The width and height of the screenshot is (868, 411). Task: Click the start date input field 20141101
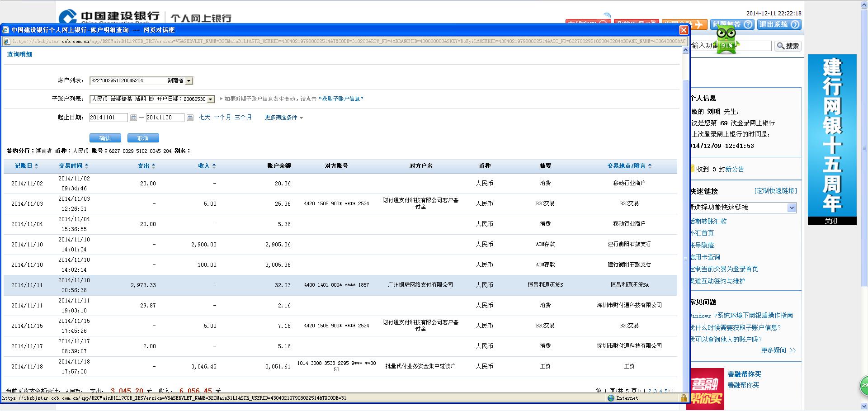coord(108,118)
